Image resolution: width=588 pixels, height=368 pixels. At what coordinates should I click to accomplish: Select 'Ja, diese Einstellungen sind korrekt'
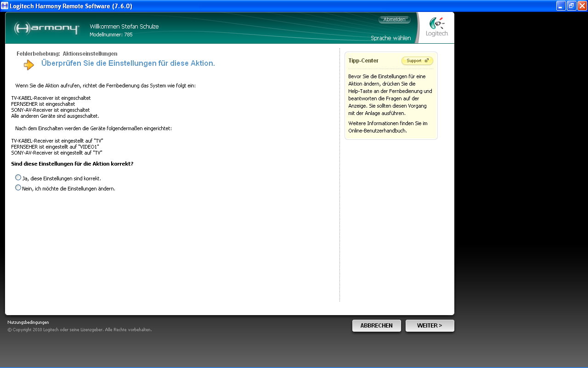[x=18, y=178]
